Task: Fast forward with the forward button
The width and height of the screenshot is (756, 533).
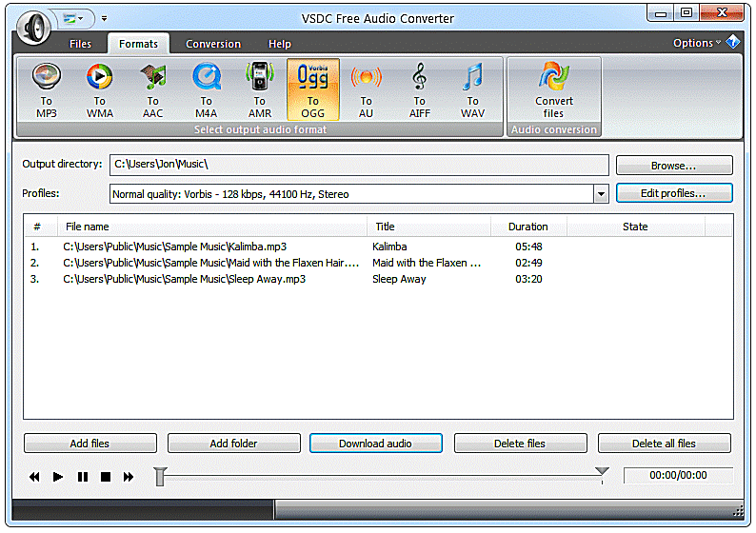Action: click(x=129, y=477)
